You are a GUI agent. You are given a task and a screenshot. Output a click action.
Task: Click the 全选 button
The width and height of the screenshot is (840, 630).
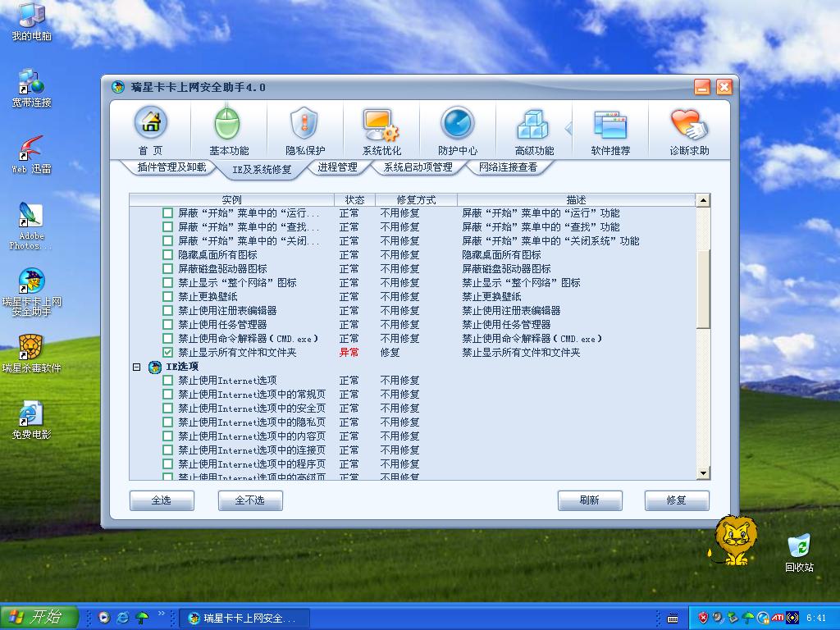point(162,500)
